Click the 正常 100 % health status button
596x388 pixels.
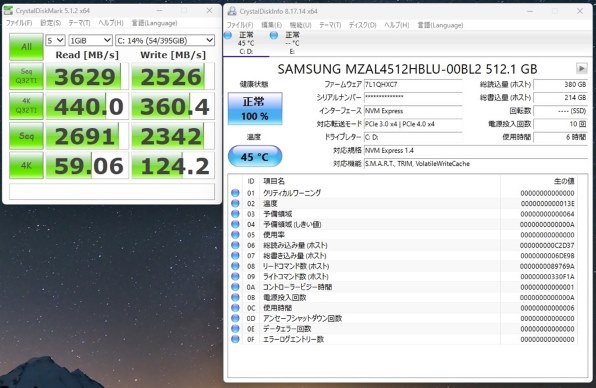tap(255, 108)
